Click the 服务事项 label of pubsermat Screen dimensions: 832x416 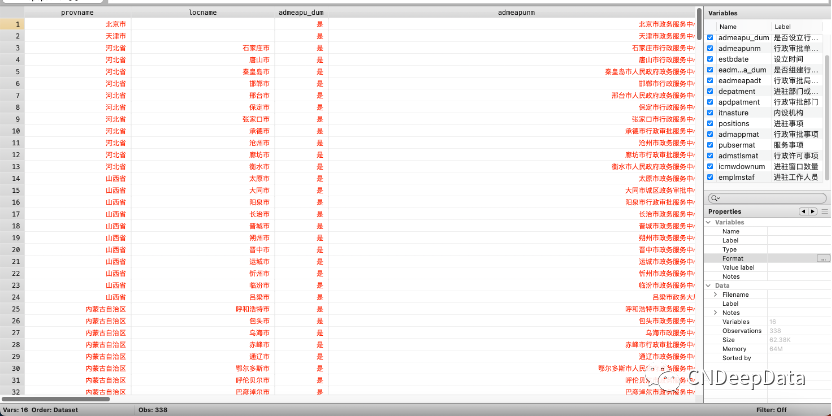[x=788, y=145]
